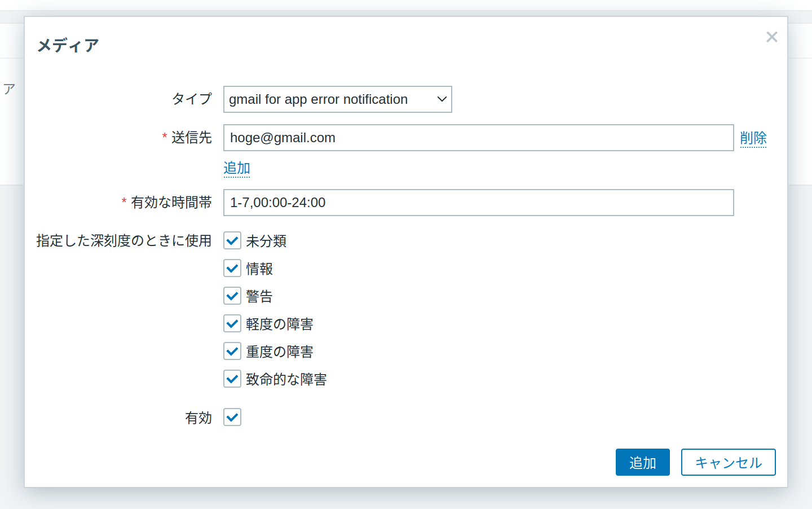Uncheck the 有効 enabled checkbox
This screenshot has width=812, height=509.
click(x=232, y=417)
